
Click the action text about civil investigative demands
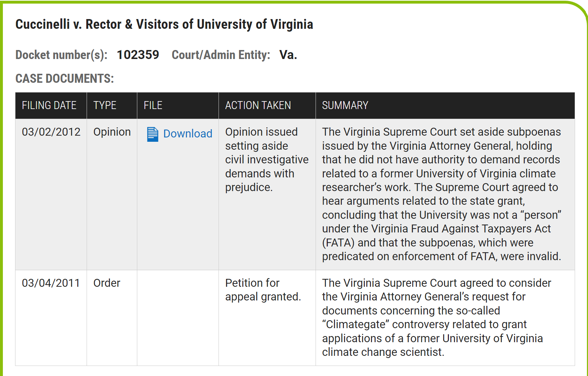click(266, 159)
